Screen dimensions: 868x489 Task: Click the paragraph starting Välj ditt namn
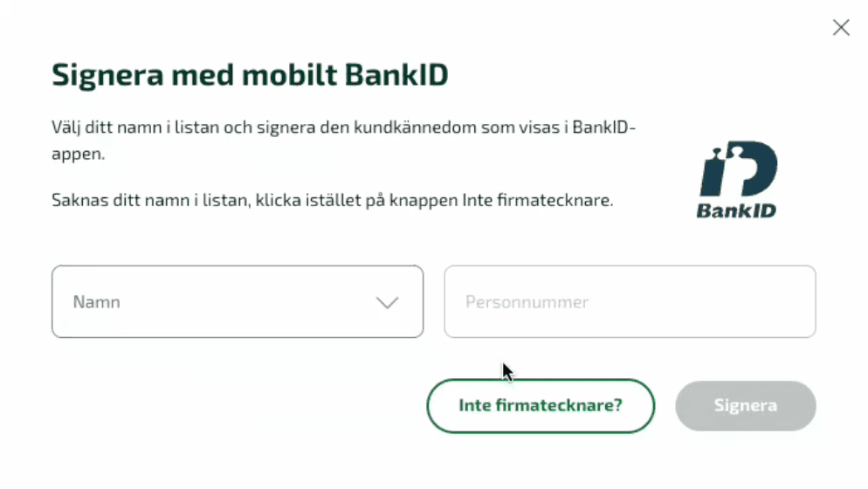tap(343, 140)
